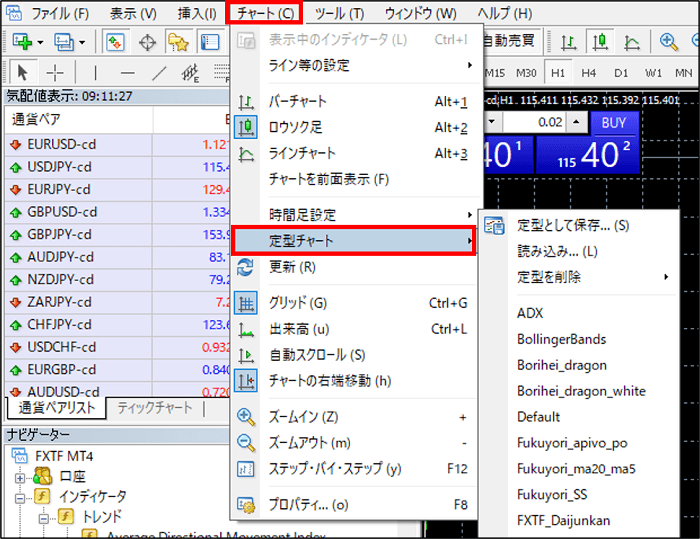Open the ツール menu

pyautogui.click(x=339, y=14)
